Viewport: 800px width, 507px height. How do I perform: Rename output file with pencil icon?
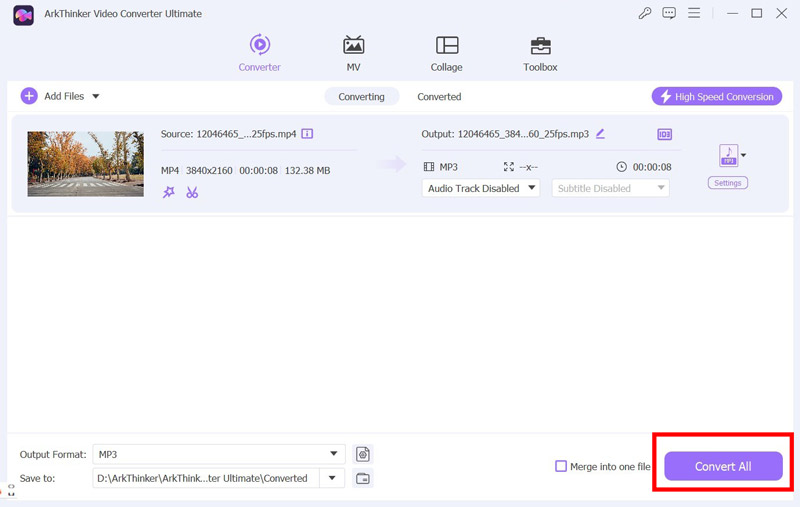point(601,134)
